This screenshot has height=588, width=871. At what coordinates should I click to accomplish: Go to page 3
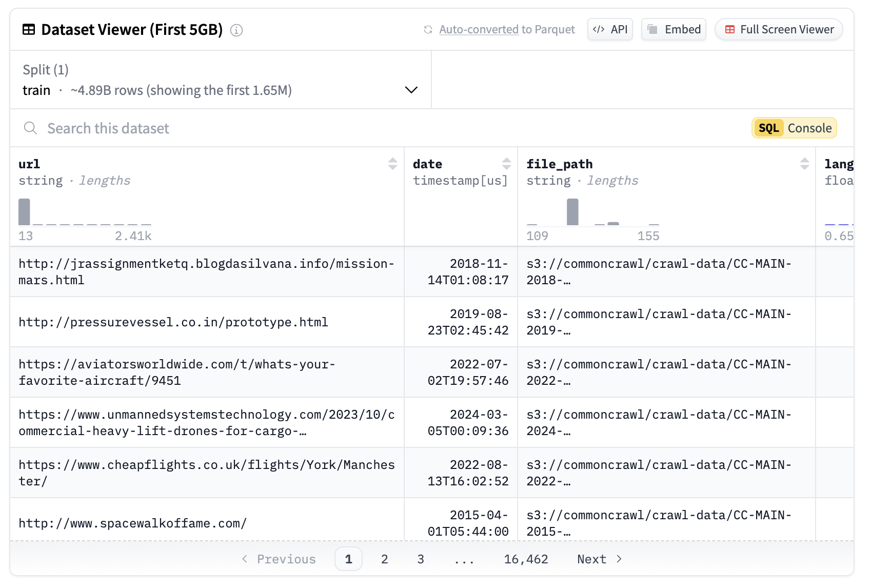(421, 559)
